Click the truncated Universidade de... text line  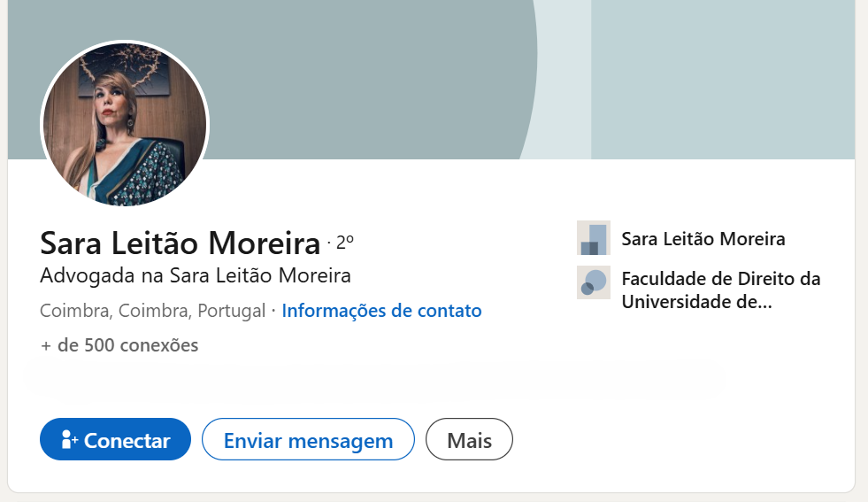coord(696,302)
